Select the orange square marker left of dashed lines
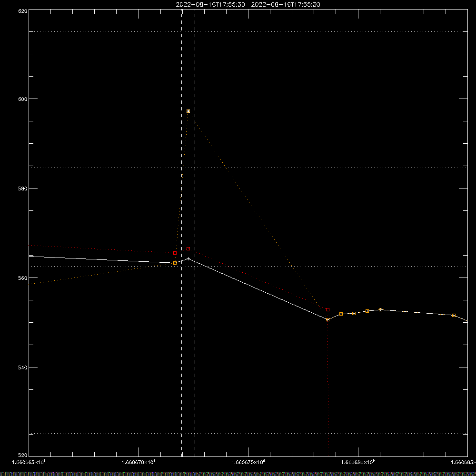This screenshot has height=476, width=476. tap(175, 263)
